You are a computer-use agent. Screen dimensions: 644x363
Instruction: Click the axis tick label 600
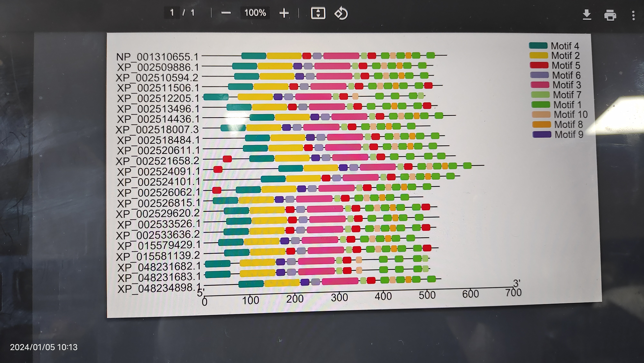pyautogui.click(x=470, y=294)
